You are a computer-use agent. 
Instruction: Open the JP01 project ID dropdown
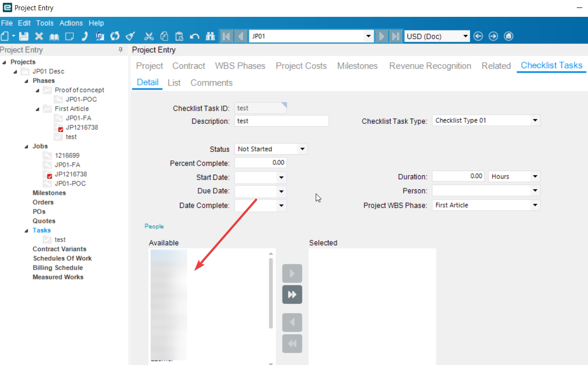[369, 36]
